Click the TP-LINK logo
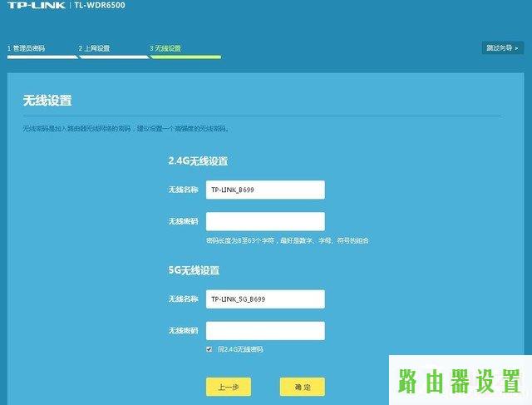 (x=37, y=5)
